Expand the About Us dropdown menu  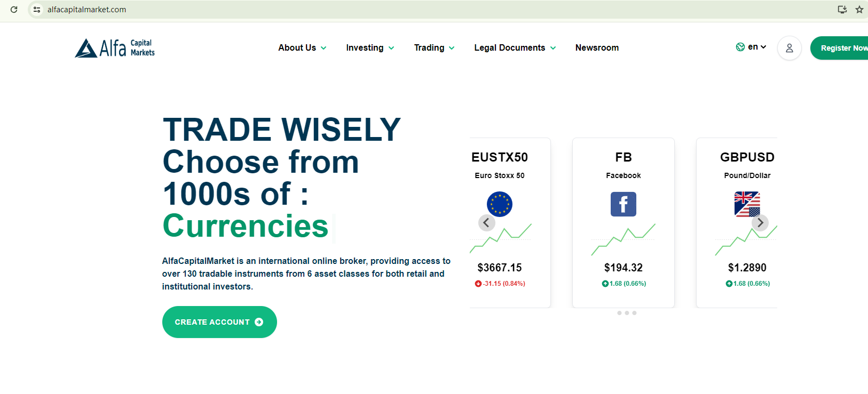pos(302,48)
